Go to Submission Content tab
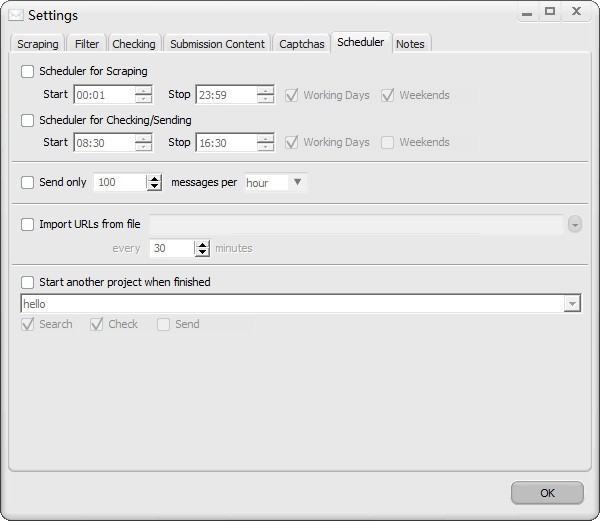The width and height of the screenshot is (600, 521). click(x=217, y=44)
